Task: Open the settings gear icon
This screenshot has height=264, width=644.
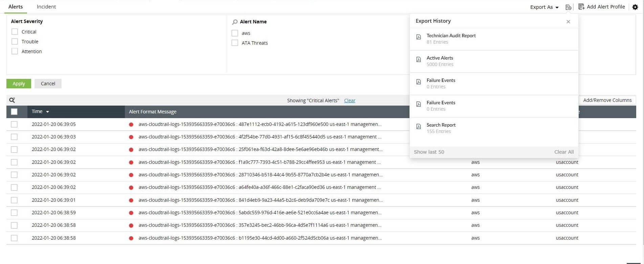Action: point(635,7)
